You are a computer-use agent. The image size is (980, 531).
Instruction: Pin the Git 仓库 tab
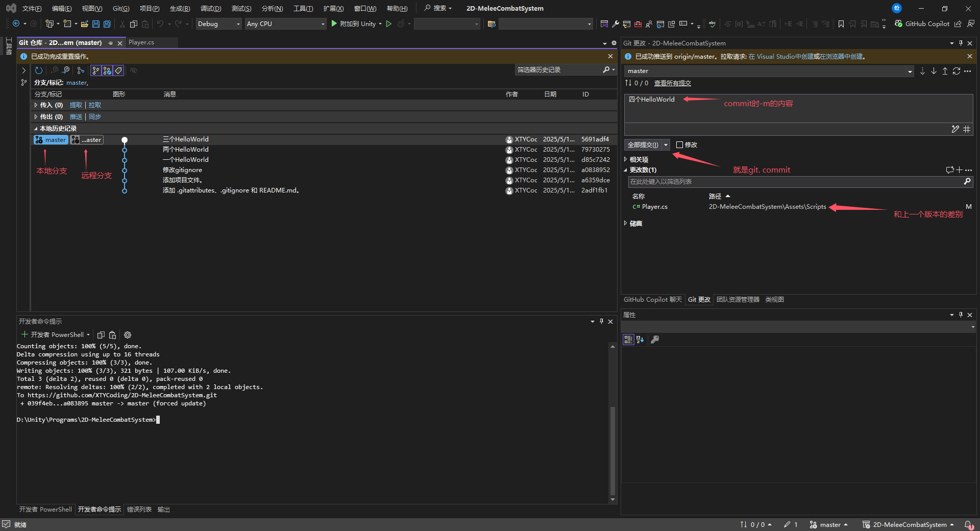pyautogui.click(x=110, y=43)
